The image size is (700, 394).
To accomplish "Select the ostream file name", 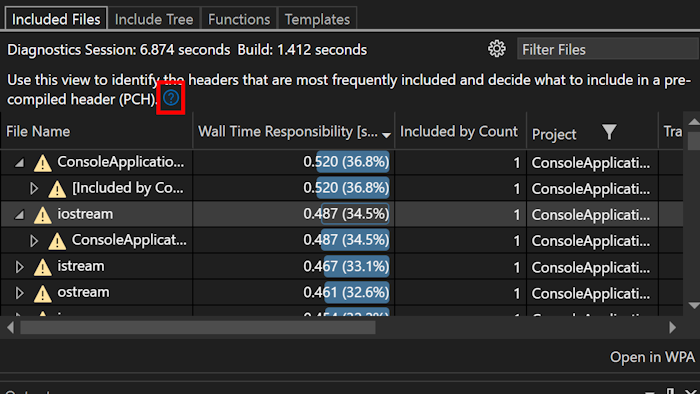I will 83,292.
